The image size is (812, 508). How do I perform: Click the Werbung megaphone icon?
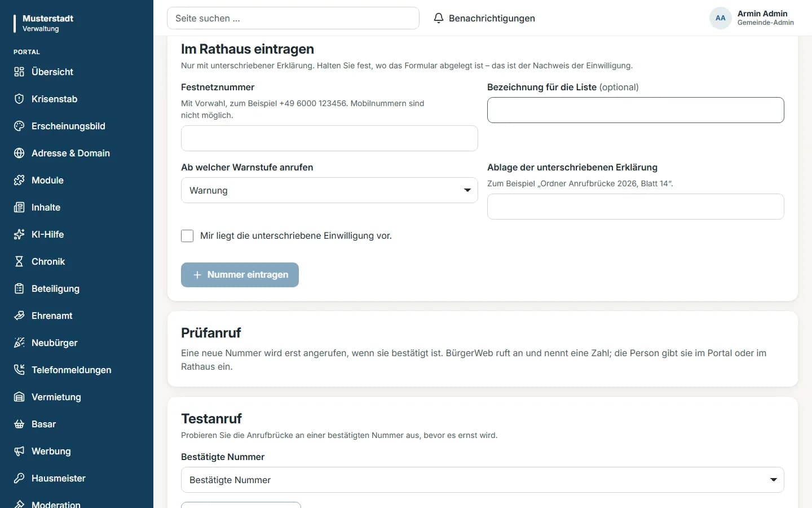point(19,451)
